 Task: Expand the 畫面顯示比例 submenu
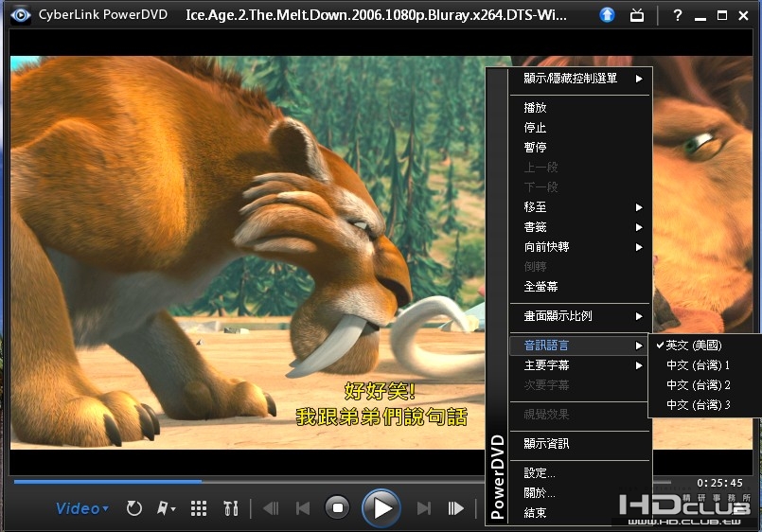pos(580,316)
